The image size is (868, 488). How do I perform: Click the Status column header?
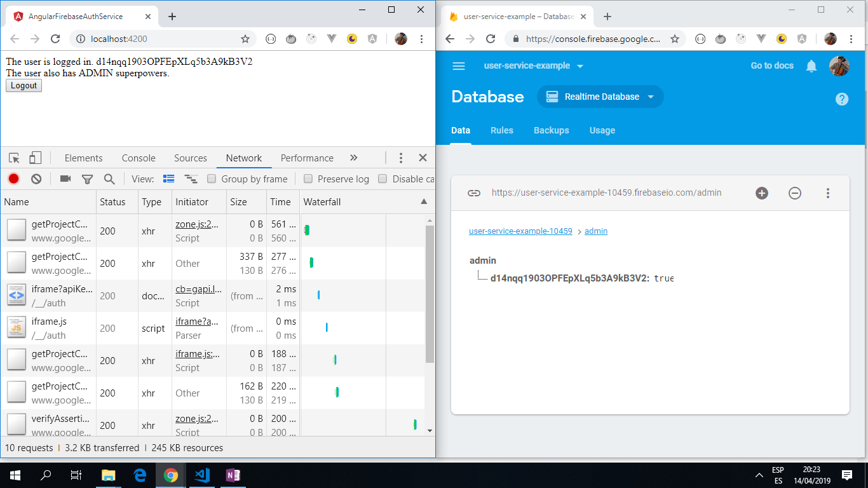click(117, 201)
